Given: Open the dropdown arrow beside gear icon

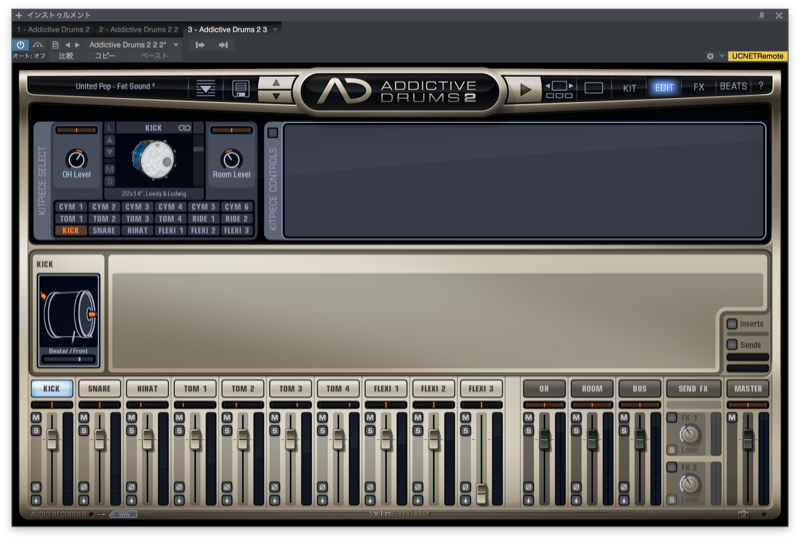Looking at the screenshot, I should pyautogui.click(x=721, y=56).
